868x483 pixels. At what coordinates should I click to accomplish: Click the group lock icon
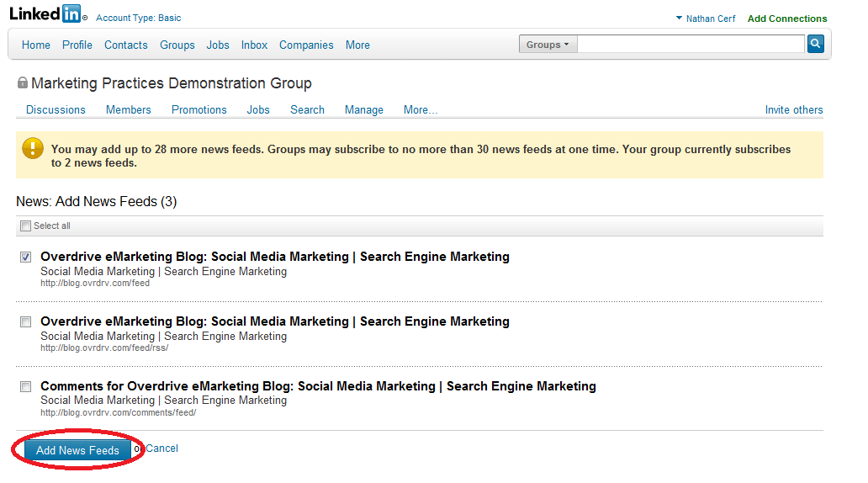point(22,82)
